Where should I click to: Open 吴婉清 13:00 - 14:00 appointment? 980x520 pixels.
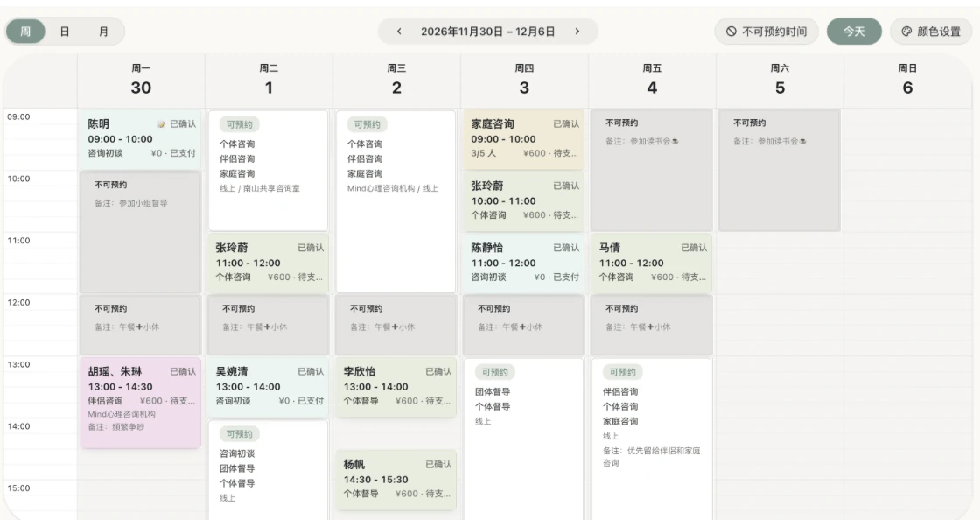click(x=268, y=387)
